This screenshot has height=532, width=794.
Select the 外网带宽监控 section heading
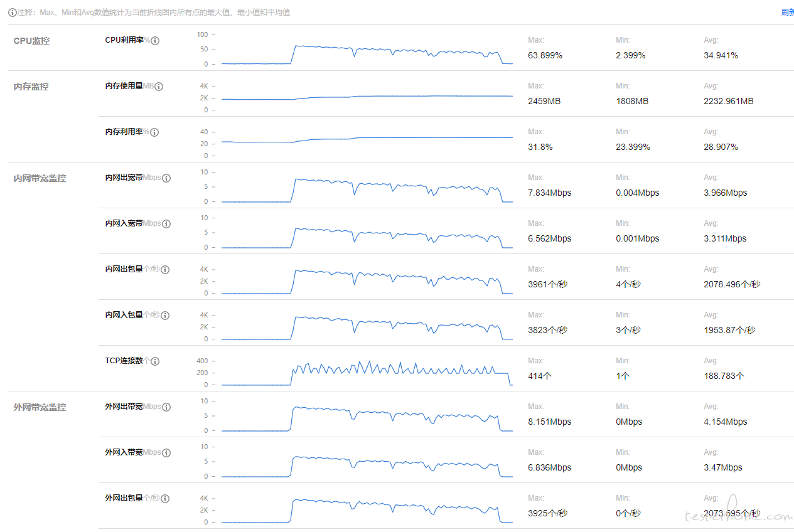tap(40, 407)
